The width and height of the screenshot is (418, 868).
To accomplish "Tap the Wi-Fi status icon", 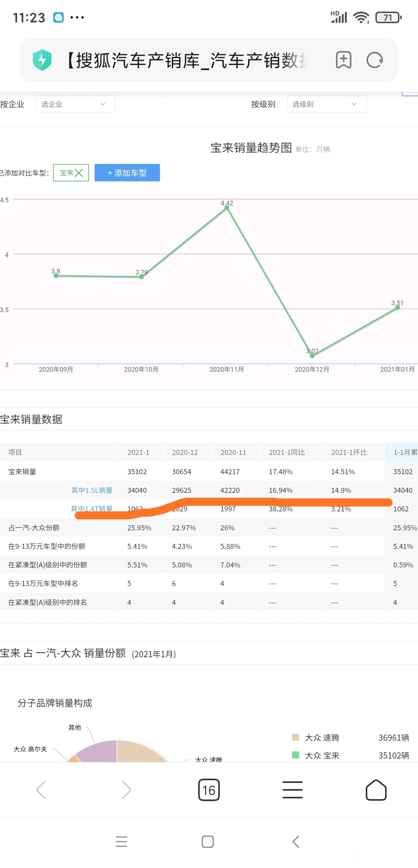I will coord(361,17).
